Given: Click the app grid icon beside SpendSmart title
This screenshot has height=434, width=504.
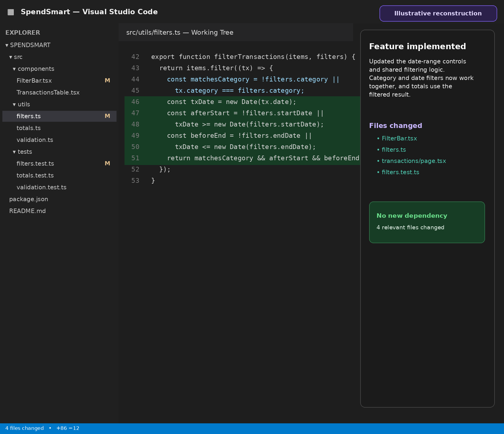Looking at the screenshot, I should pyautogui.click(x=11, y=12).
